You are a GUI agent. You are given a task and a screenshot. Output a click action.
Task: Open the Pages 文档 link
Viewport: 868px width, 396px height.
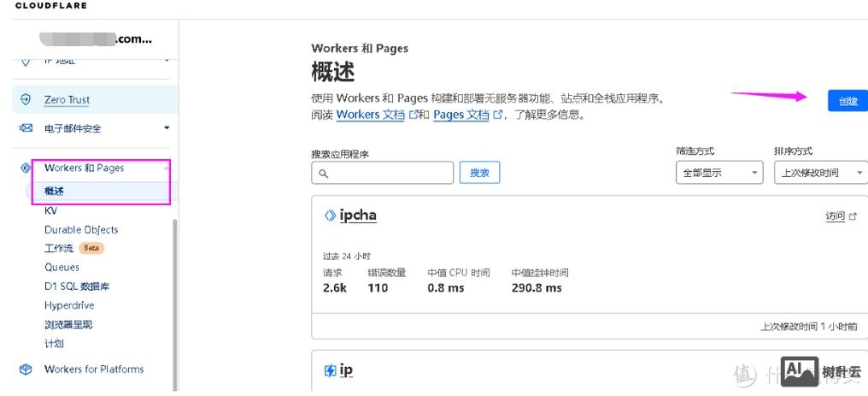coord(461,115)
